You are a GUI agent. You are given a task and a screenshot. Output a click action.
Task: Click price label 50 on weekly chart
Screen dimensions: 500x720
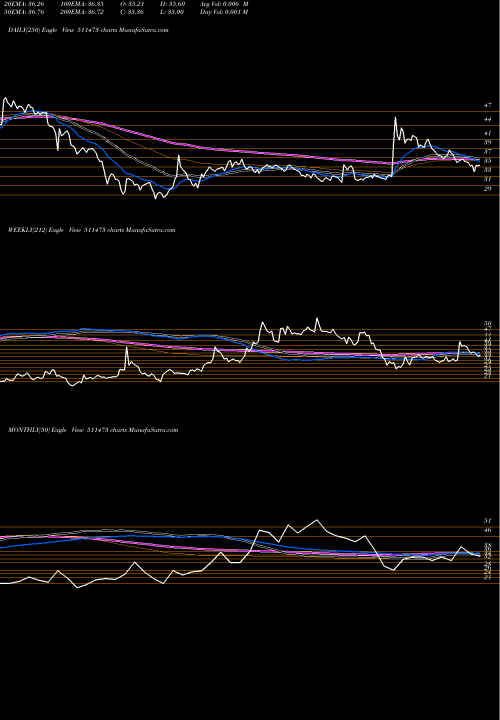pos(488,324)
